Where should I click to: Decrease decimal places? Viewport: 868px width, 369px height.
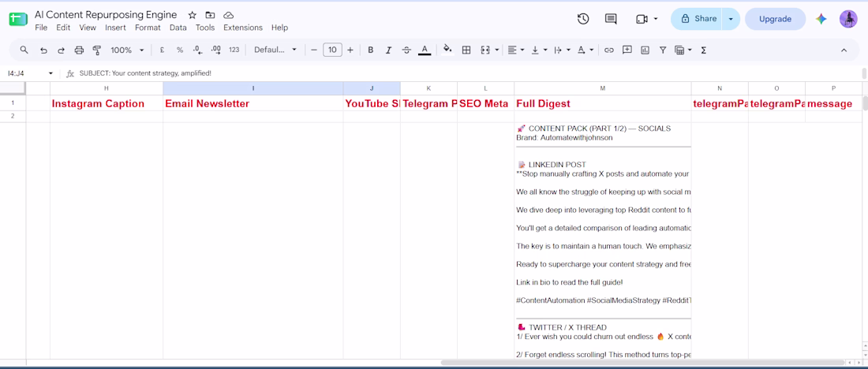197,50
